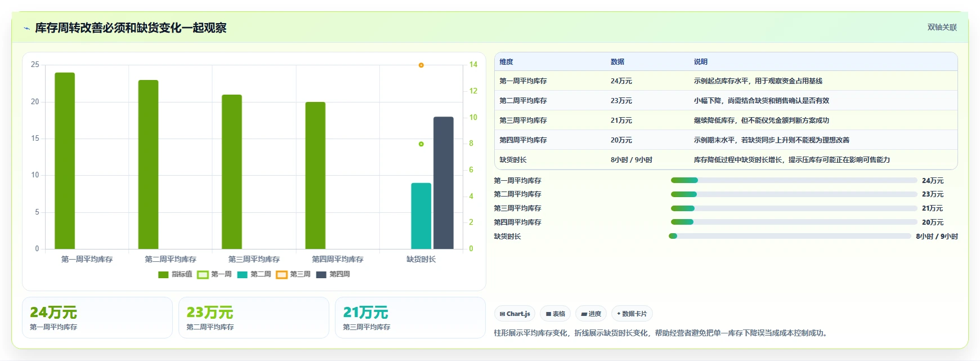Select the Chart.js chip

514,314
